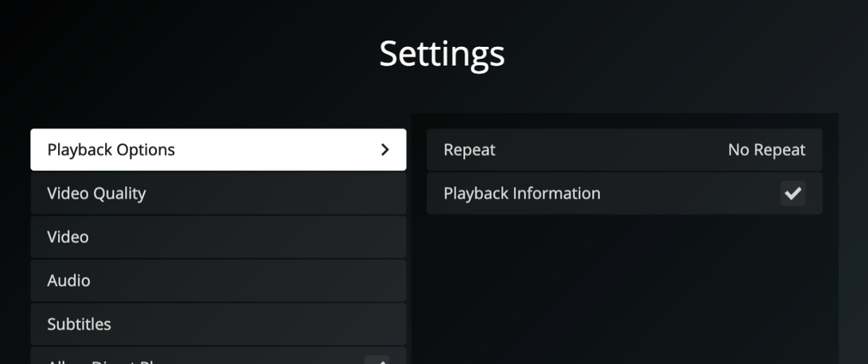The height and width of the screenshot is (364, 868).
Task: Select the Playback Options category
Action: [218, 149]
